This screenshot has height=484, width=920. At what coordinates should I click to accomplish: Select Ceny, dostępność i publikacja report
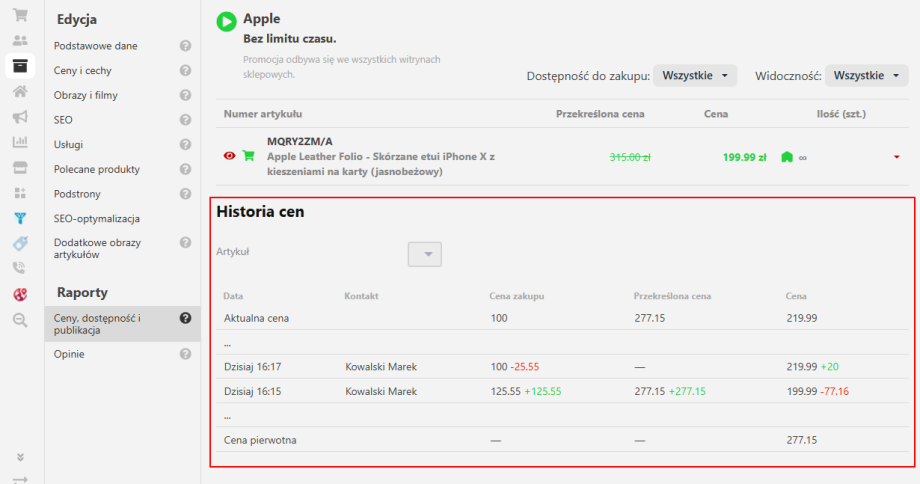click(x=123, y=324)
